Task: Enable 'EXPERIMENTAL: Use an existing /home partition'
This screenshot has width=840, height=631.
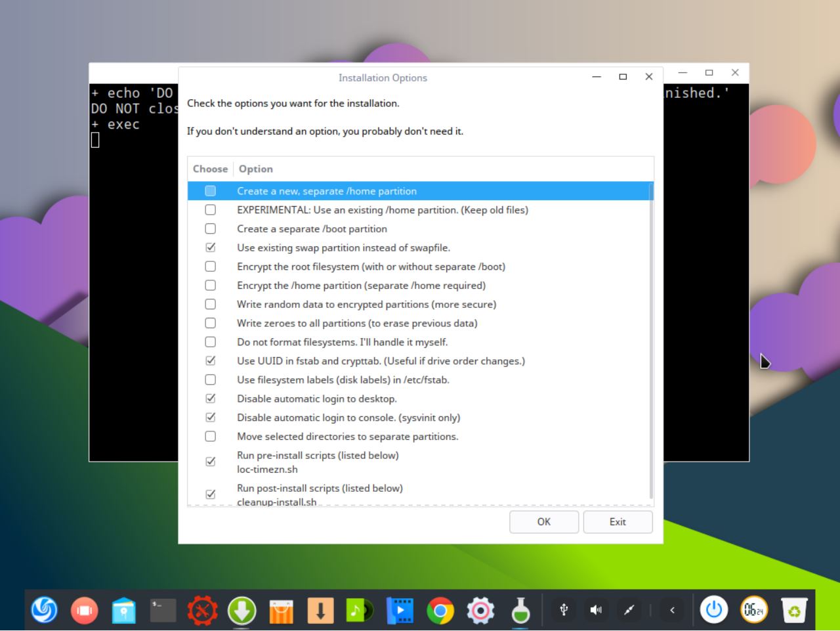Action: tap(210, 210)
